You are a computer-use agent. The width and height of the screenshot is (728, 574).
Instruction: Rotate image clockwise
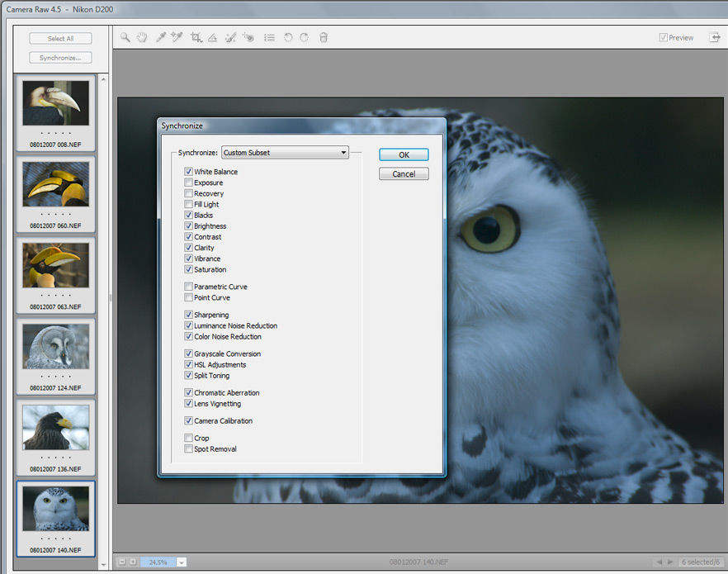click(304, 38)
